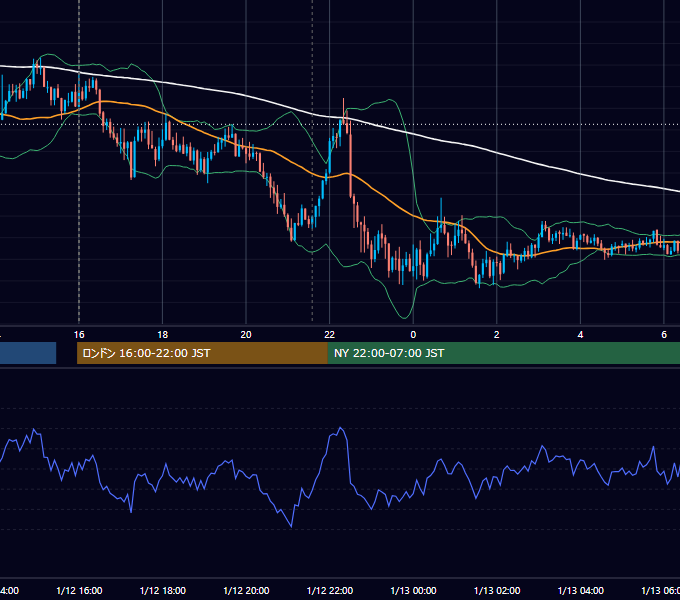Screen dimensions: 680x600
Task: Click the ロンドン 16:00-22:00 JST session bar
Action: tap(202, 353)
